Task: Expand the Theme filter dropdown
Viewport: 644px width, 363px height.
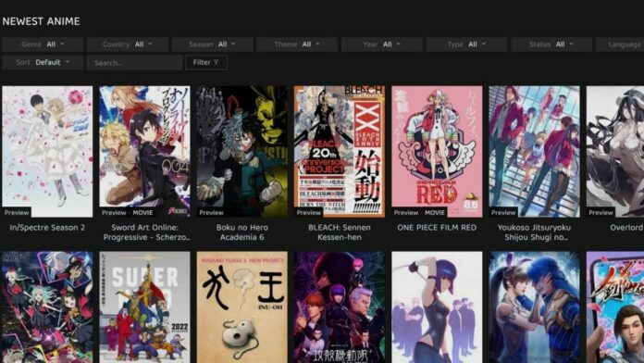Action: coord(297,44)
